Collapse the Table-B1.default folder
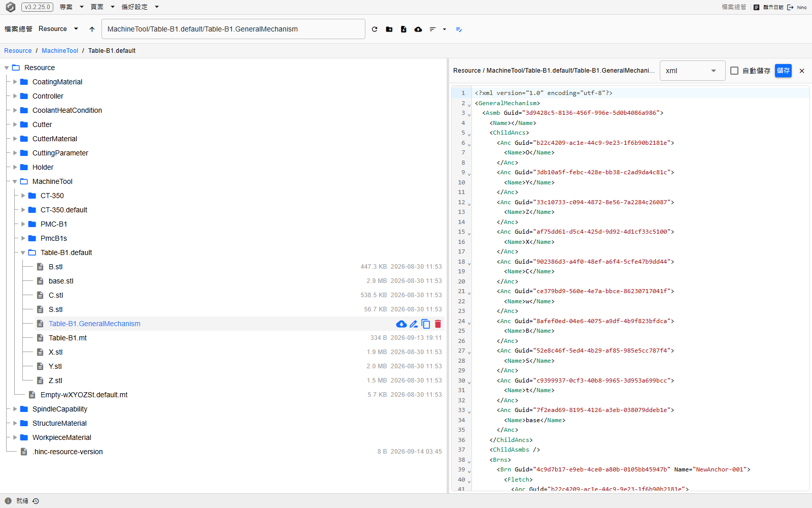Viewport: 812px width, 508px height. (x=23, y=252)
